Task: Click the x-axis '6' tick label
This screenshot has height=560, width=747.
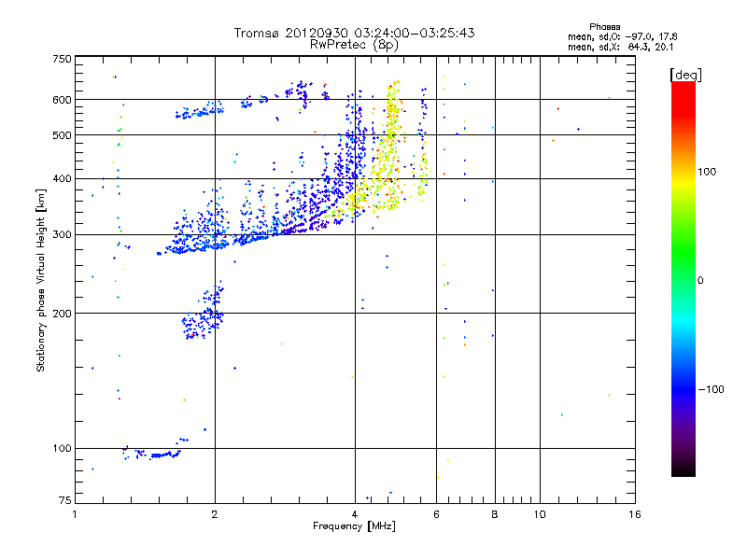Action: 436,514
